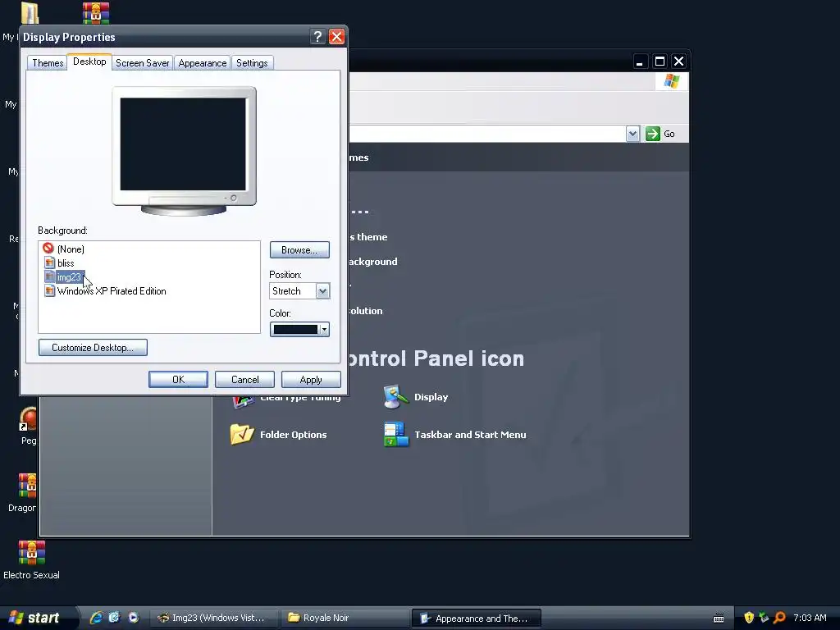This screenshot has width=840, height=630.
Task: Switch to Img23 (Windows Vista) taskbar window
Action: [213, 618]
